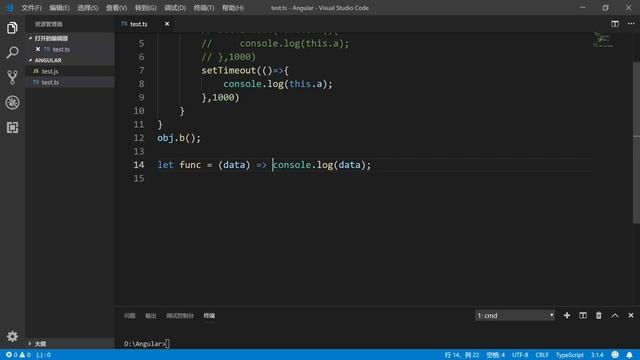
Task: Maximize the terminal panel with chevron
Action: click(615, 316)
